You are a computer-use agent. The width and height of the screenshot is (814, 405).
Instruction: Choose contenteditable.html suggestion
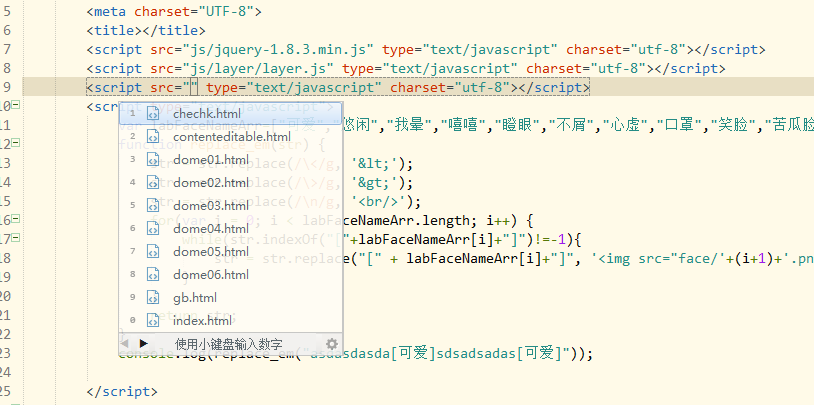[x=230, y=137]
